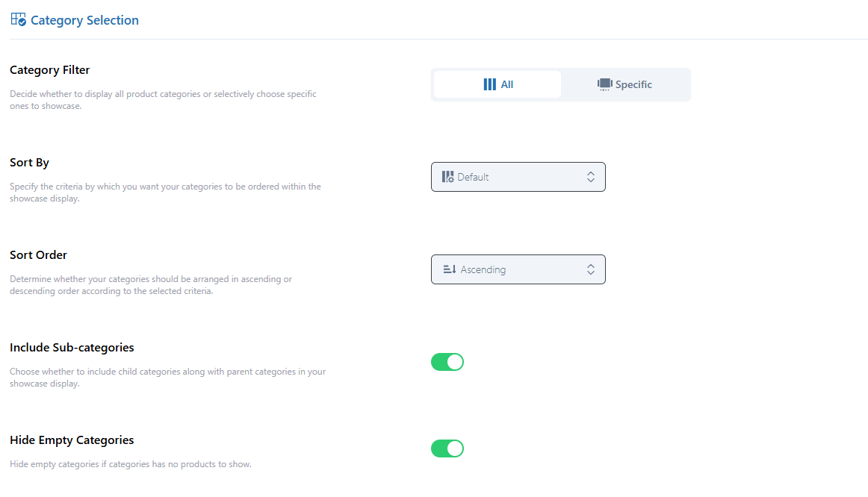Click the Category Selection heading text

click(84, 20)
